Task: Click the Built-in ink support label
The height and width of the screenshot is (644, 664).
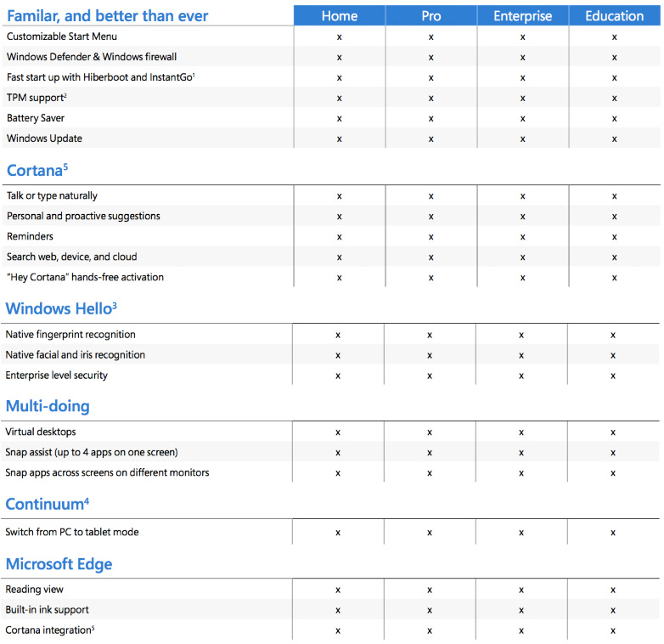Action: [x=47, y=610]
